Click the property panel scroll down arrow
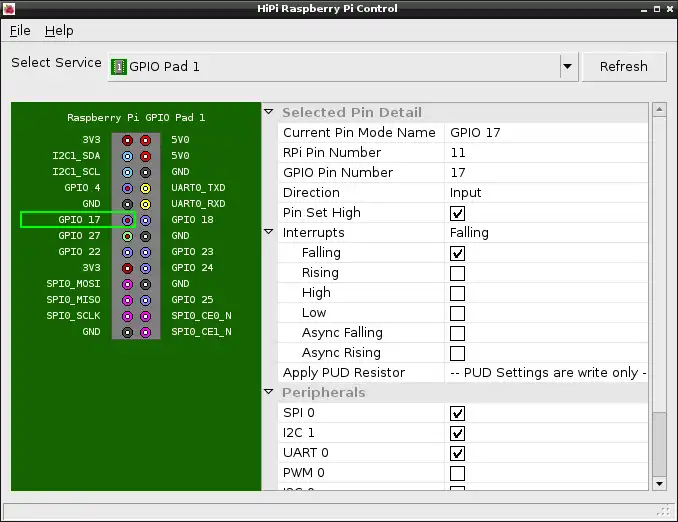This screenshot has width=678, height=522. coord(659,484)
